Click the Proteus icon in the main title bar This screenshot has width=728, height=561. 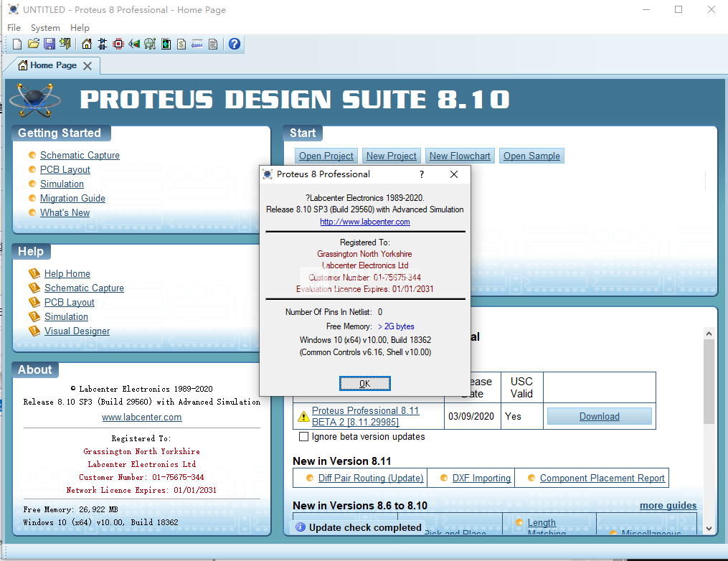pos(14,10)
